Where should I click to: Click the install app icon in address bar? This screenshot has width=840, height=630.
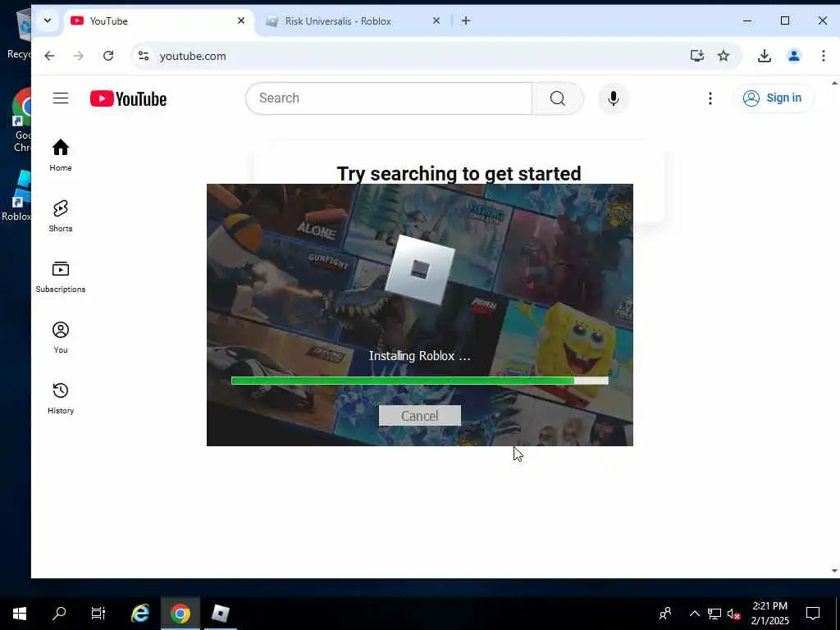[696, 56]
